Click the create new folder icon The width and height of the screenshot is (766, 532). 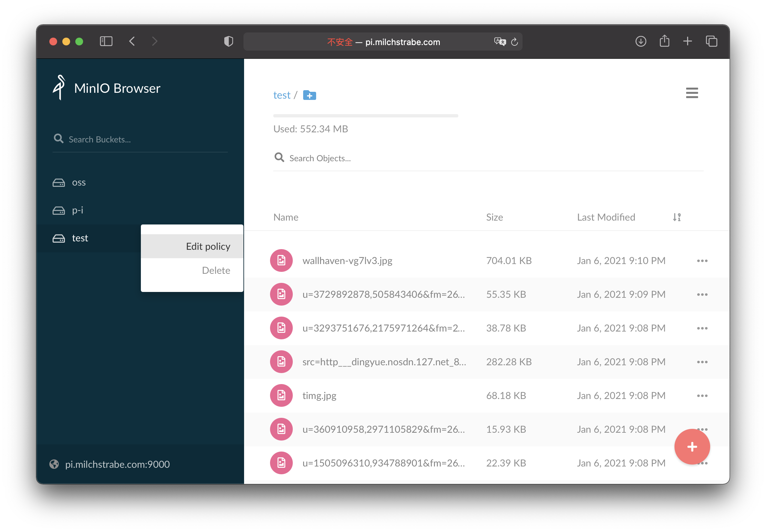(x=309, y=95)
